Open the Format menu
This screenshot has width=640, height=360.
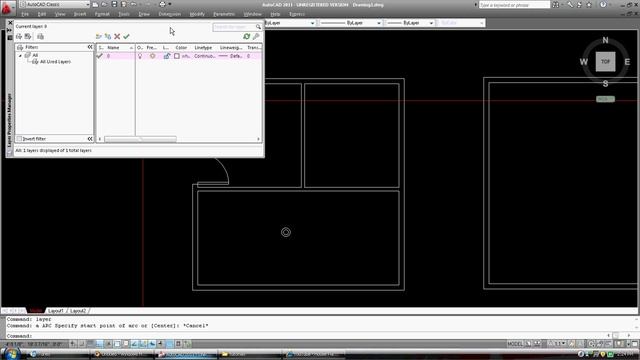tap(102, 14)
